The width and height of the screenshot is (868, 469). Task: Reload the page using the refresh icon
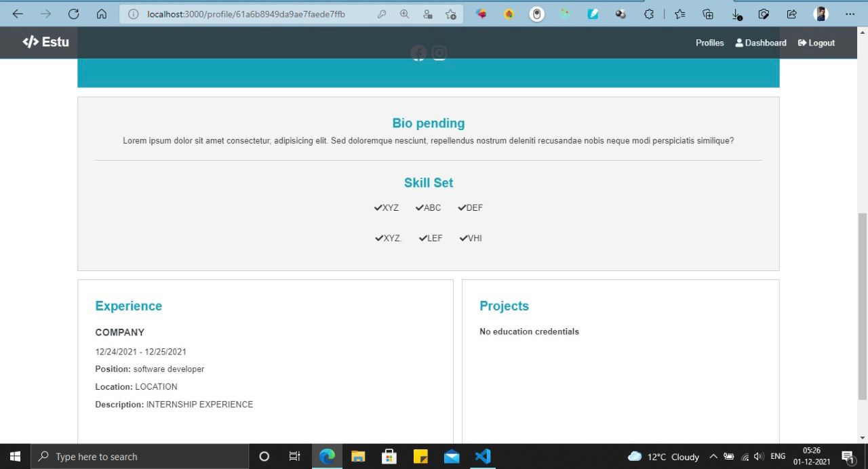click(73, 12)
